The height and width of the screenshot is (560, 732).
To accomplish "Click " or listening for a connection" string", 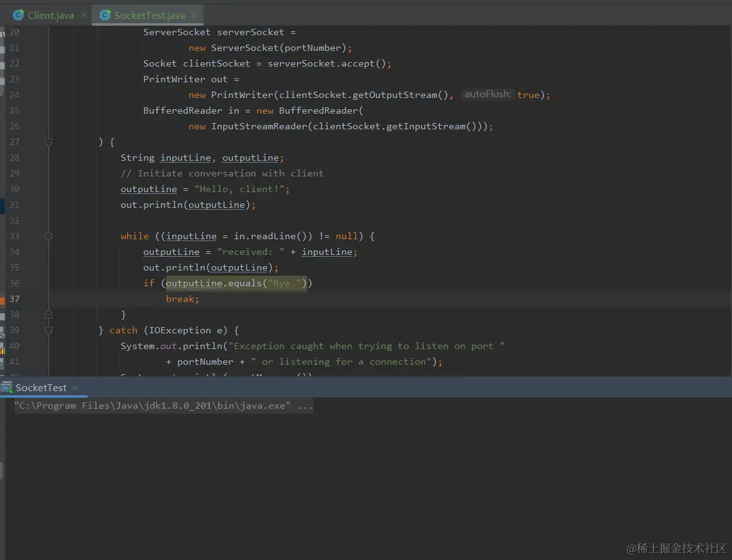I will 341,362.
